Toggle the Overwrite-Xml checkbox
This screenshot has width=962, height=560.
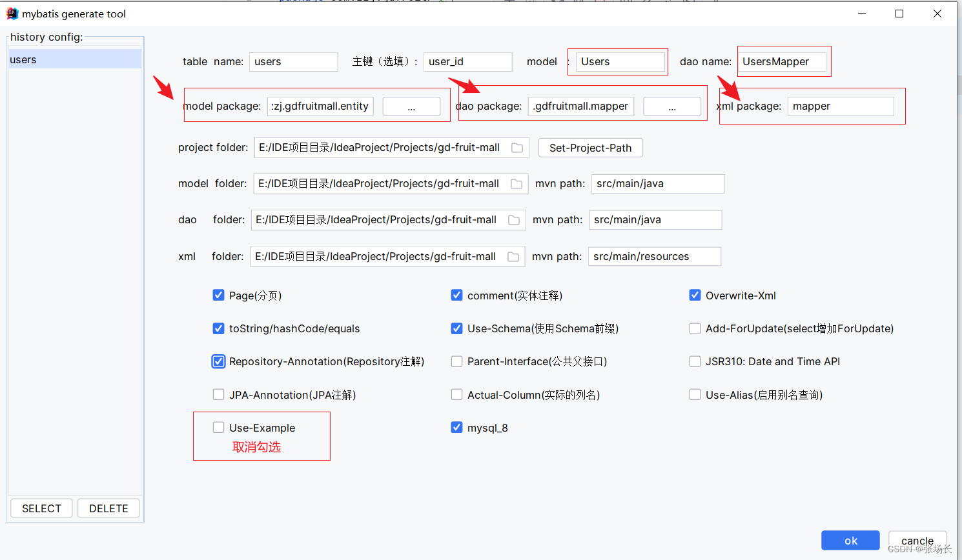click(x=695, y=295)
